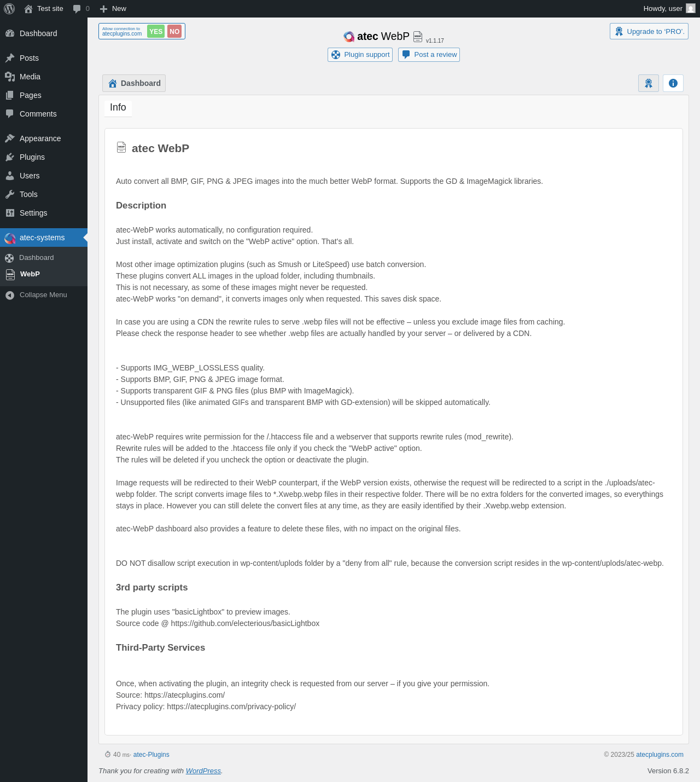Click the Appearance brush icon
Image resolution: width=700 pixels, height=782 pixels.
(x=10, y=138)
